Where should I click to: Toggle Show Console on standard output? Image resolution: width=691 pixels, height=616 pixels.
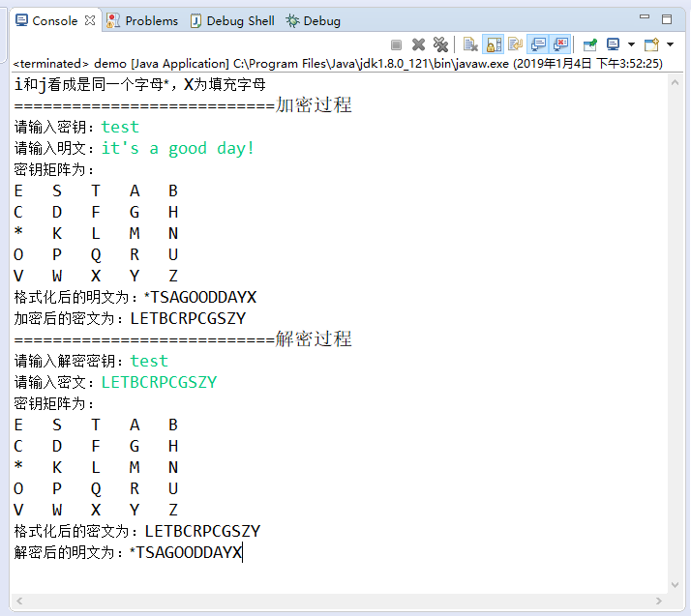pyautogui.click(x=538, y=44)
